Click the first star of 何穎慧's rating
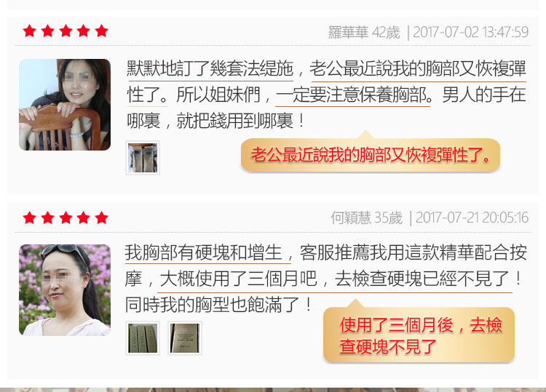546x392 pixels. tap(30, 217)
